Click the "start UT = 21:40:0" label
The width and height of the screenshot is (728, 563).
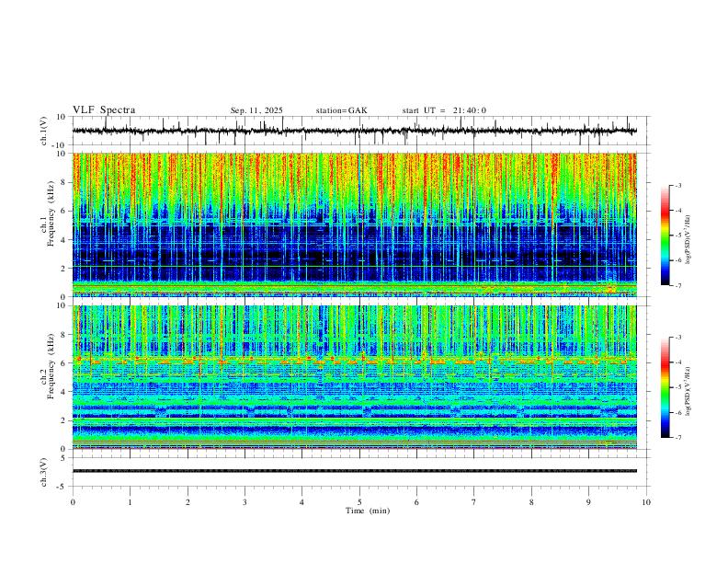(x=444, y=110)
